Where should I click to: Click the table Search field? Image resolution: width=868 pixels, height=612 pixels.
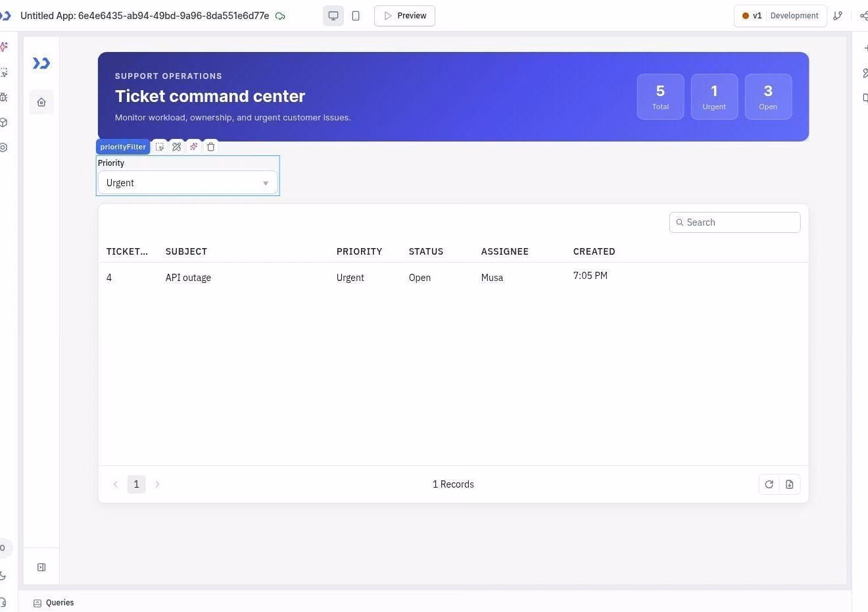pyautogui.click(x=735, y=222)
